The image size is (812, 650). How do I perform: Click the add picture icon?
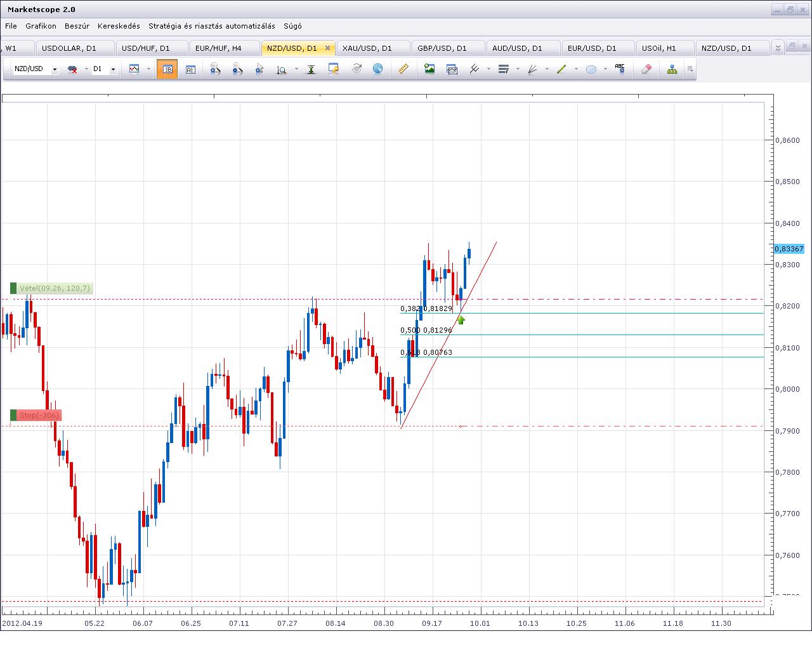(x=429, y=69)
